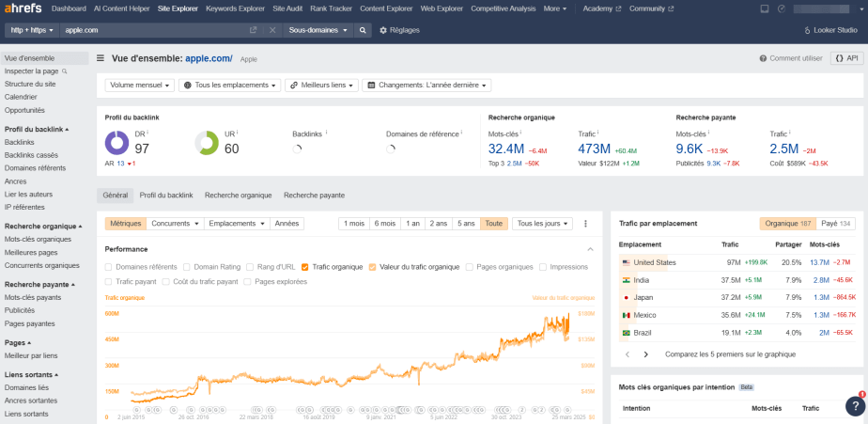Select the 1 an time range
Viewport: 868px width, 424px height.
pyautogui.click(x=412, y=224)
